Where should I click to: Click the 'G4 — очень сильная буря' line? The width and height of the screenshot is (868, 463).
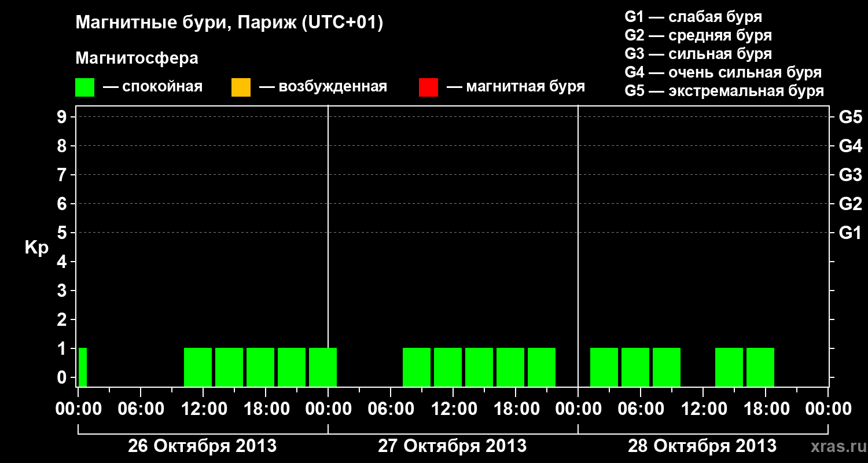click(x=723, y=72)
